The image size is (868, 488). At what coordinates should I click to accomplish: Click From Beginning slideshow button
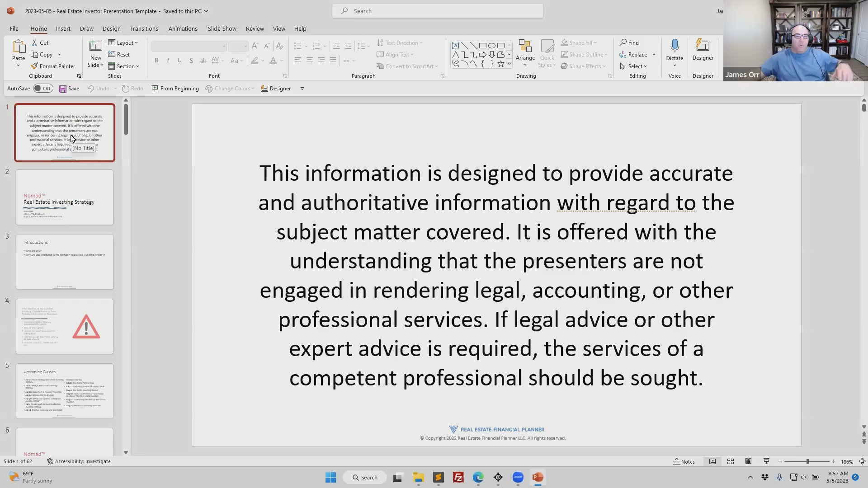pyautogui.click(x=175, y=89)
